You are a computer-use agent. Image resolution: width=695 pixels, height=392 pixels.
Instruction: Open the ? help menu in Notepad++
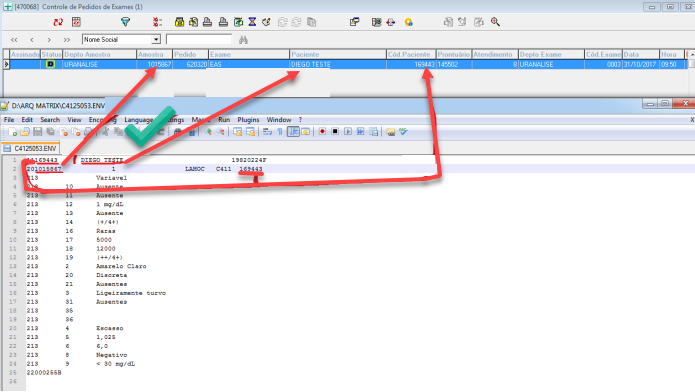[x=300, y=120]
